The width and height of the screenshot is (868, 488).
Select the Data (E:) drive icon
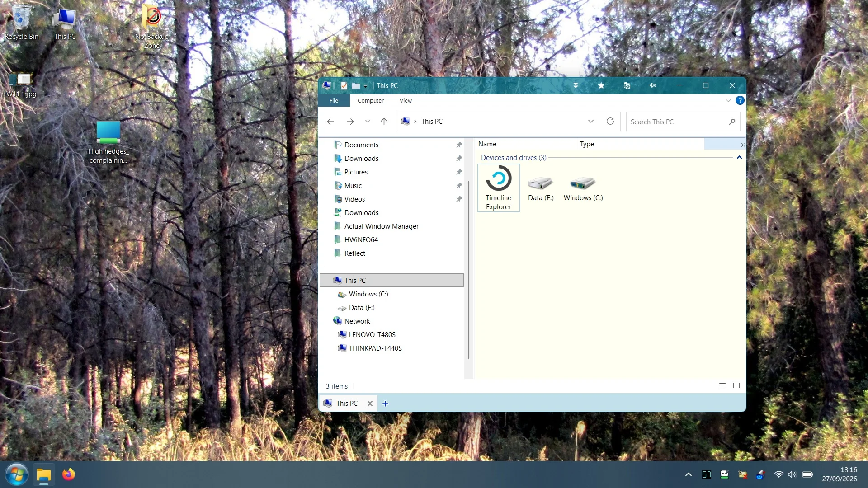pyautogui.click(x=540, y=188)
